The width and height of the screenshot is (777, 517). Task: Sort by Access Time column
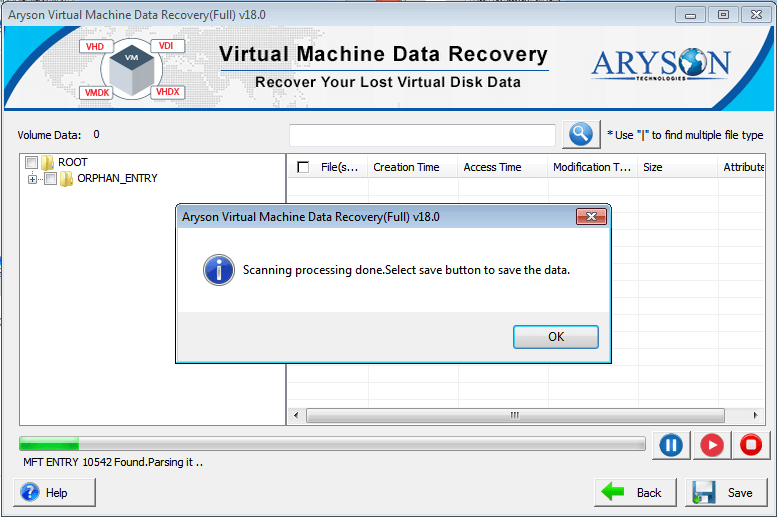pos(503,167)
